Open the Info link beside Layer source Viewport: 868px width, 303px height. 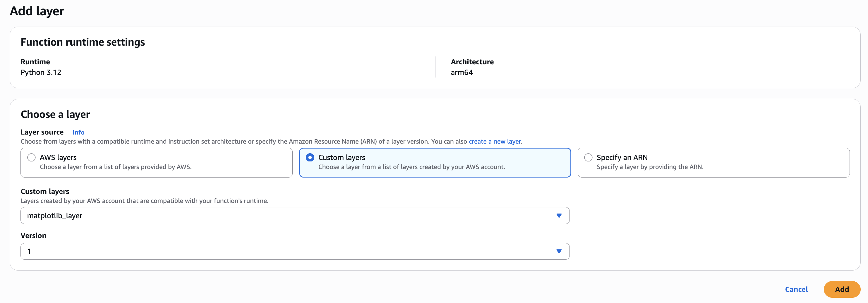click(78, 132)
